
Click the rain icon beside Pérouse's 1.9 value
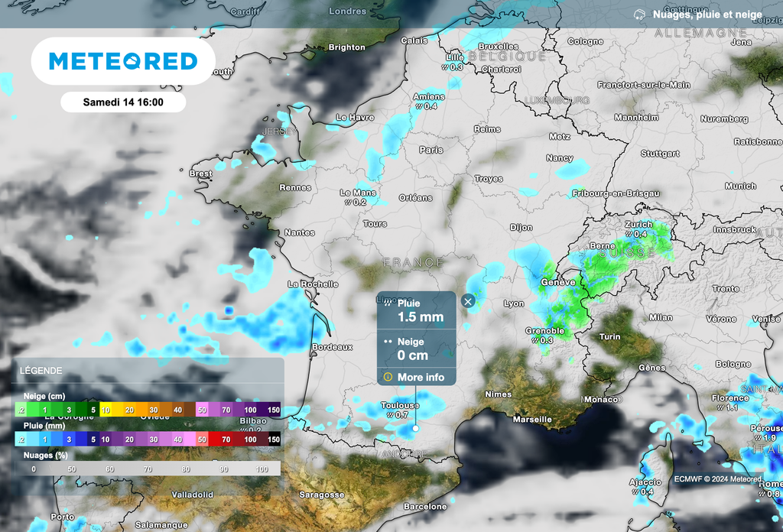(758, 438)
